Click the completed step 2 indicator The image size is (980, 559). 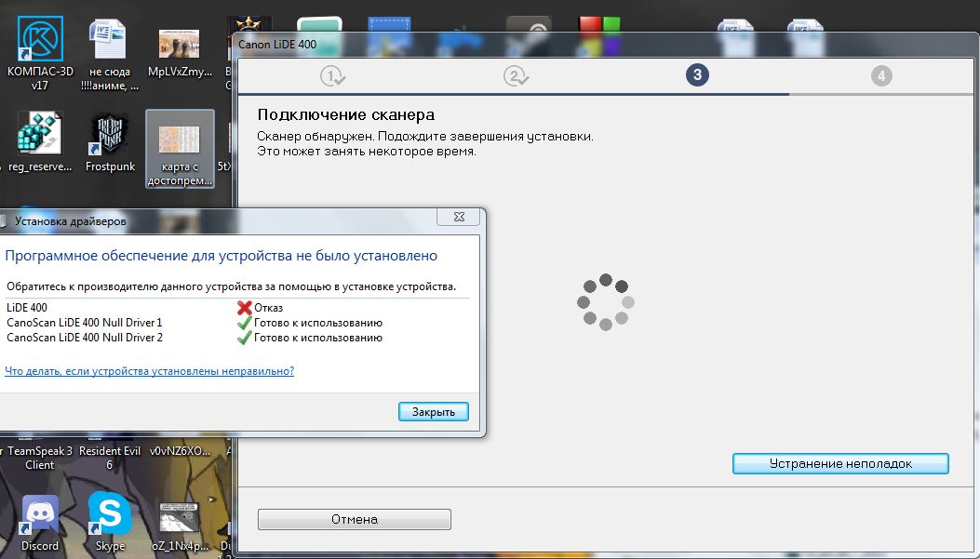[516, 76]
